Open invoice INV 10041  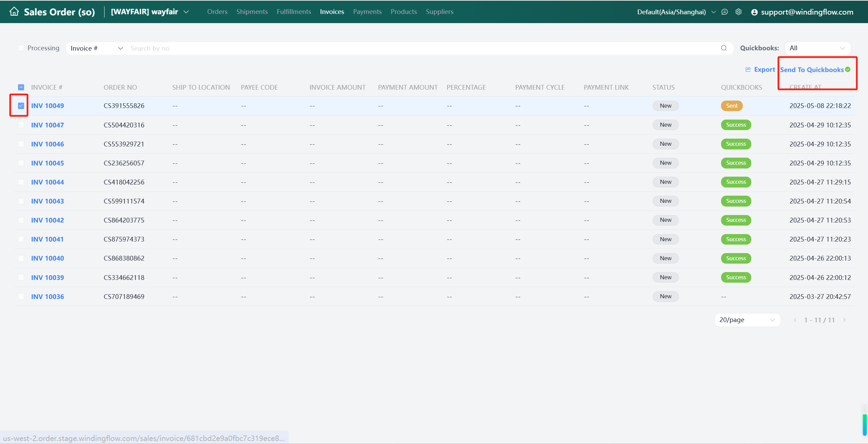point(48,239)
